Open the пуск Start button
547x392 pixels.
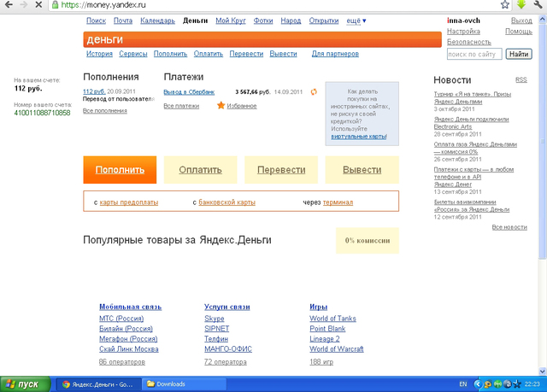(x=25, y=384)
